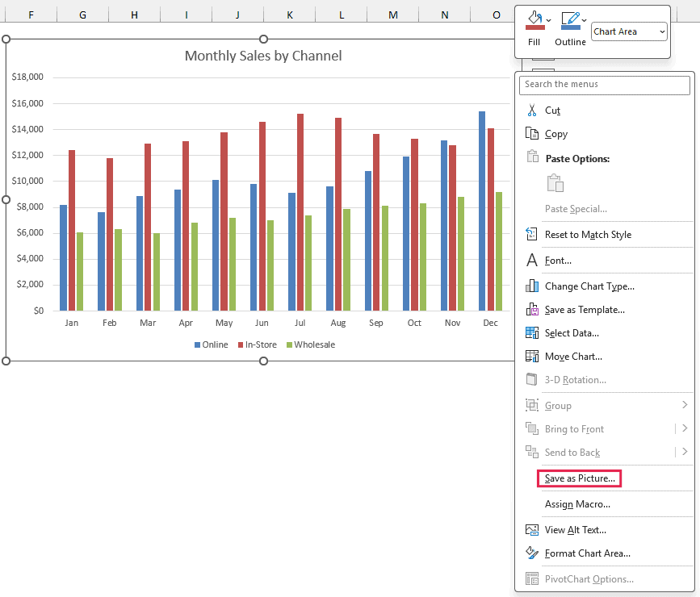The width and height of the screenshot is (700, 597).
Task: Expand the Bring to Front submenu arrow
Action: click(685, 428)
